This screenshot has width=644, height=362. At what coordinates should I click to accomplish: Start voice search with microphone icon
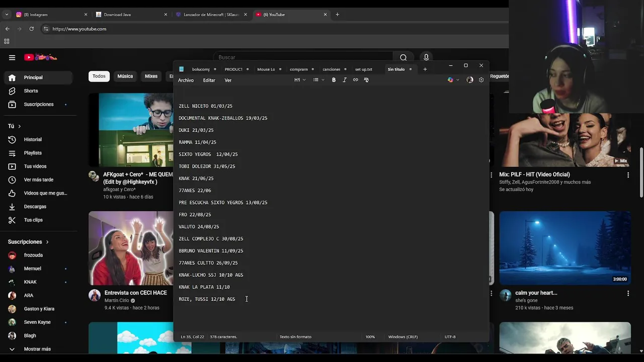point(426,57)
